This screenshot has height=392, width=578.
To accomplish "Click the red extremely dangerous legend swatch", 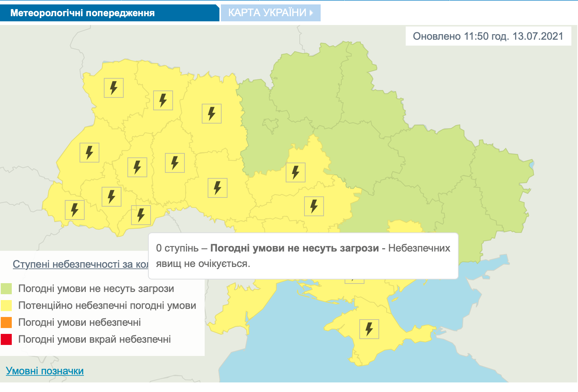I will [6, 339].
